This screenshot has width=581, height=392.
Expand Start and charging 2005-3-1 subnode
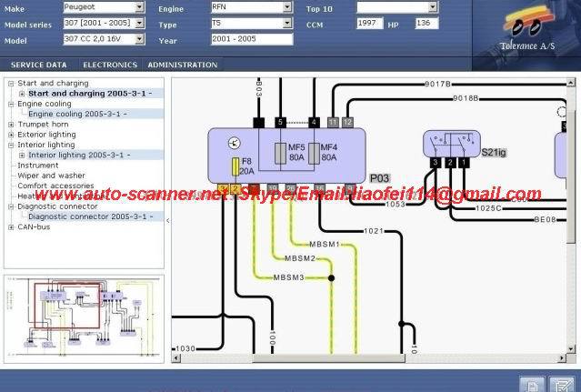(22, 94)
